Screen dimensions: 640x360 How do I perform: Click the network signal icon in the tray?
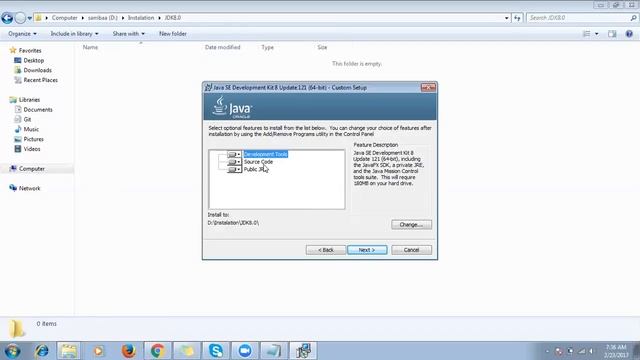582,351
